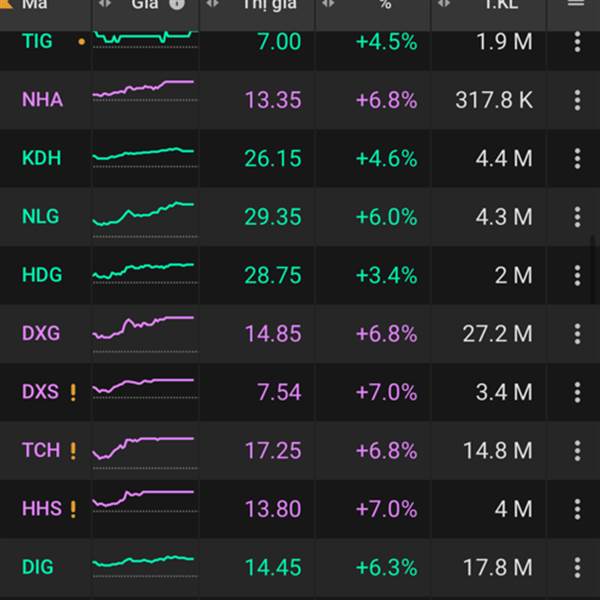Open the NLG sparkline price chart
This screenshot has height=600, width=600.
(x=144, y=214)
